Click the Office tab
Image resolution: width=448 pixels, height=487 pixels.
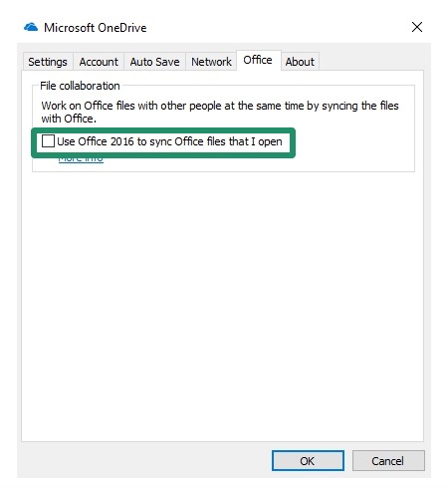(x=258, y=60)
